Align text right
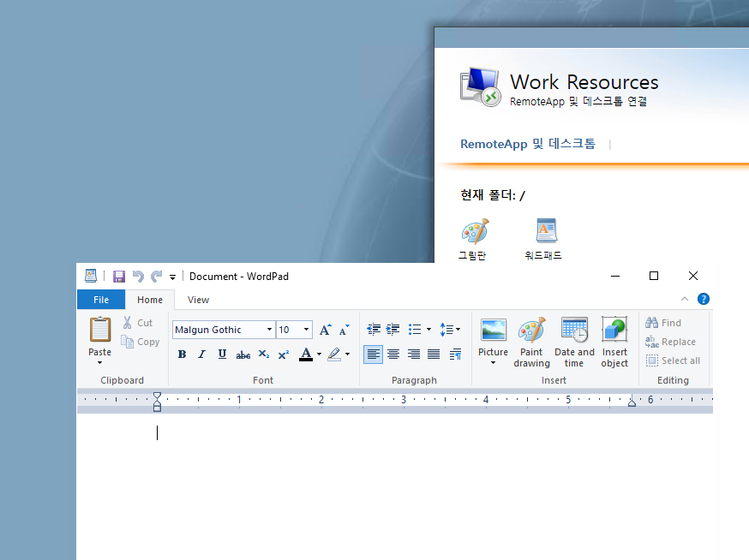The height and width of the screenshot is (560, 749). tap(414, 354)
